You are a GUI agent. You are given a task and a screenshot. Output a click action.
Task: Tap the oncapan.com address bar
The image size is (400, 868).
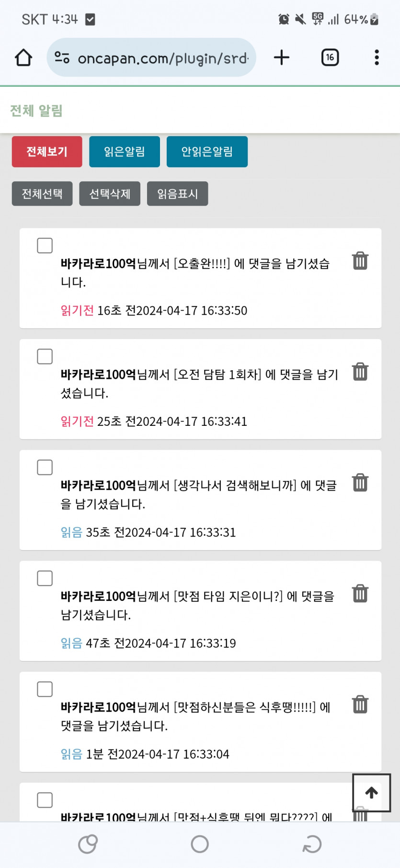(163, 58)
